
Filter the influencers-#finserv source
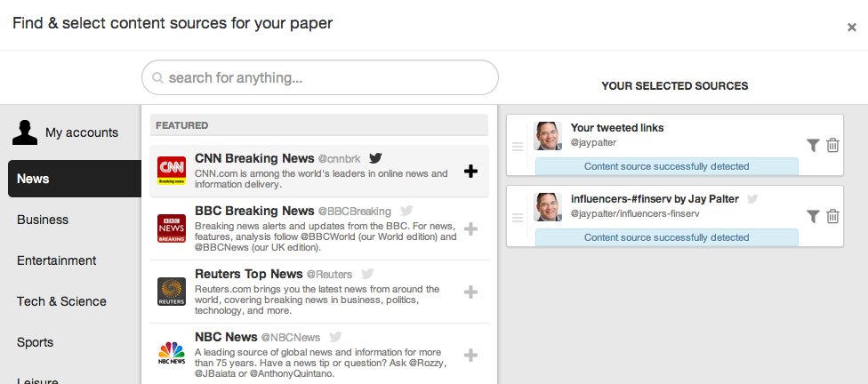coord(813,216)
